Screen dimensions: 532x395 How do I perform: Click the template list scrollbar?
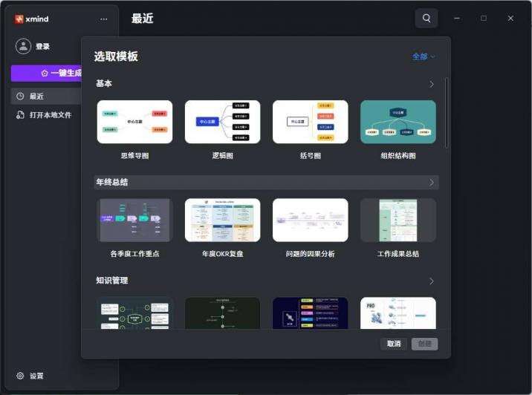pyautogui.click(x=447, y=113)
